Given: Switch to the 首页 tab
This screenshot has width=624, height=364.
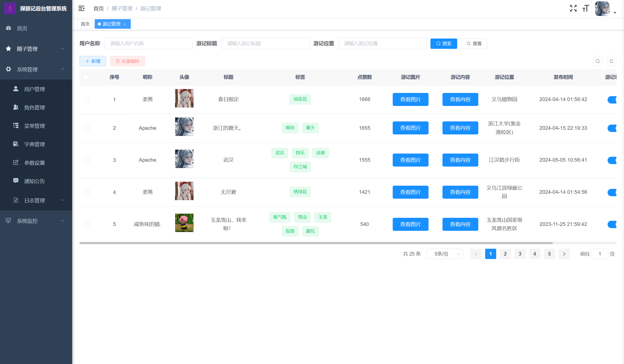Looking at the screenshot, I should 85,24.
